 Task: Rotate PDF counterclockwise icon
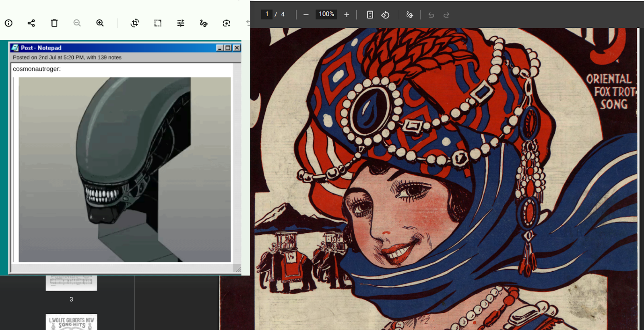(385, 14)
